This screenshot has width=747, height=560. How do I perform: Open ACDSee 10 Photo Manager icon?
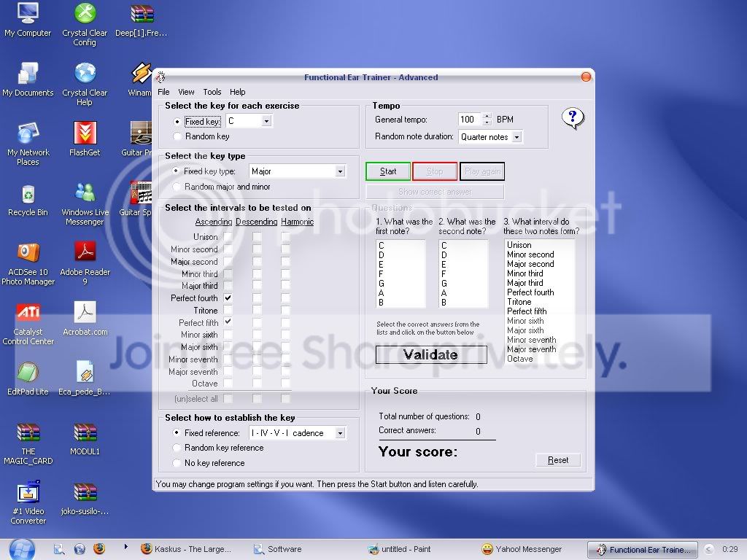28,264
